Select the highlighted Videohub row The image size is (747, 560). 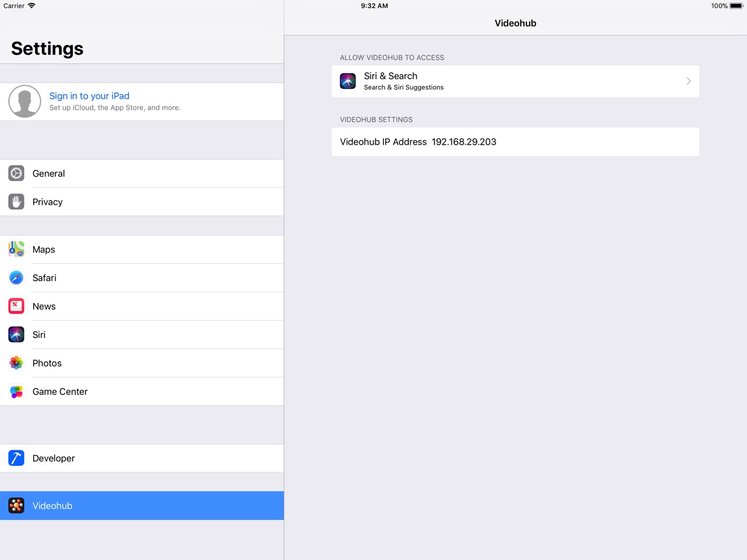[x=142, y=505]
